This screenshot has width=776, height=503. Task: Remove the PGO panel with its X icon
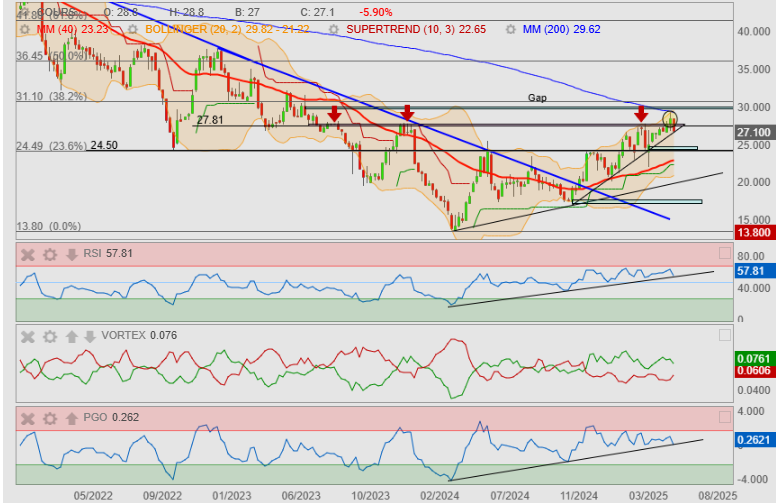coord(28,418)
